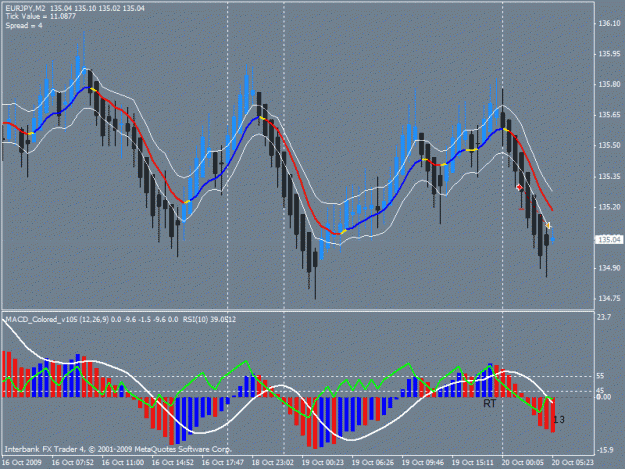
Task: Select the 'Spread = 4' label
Action: click(x=24, y=26)
